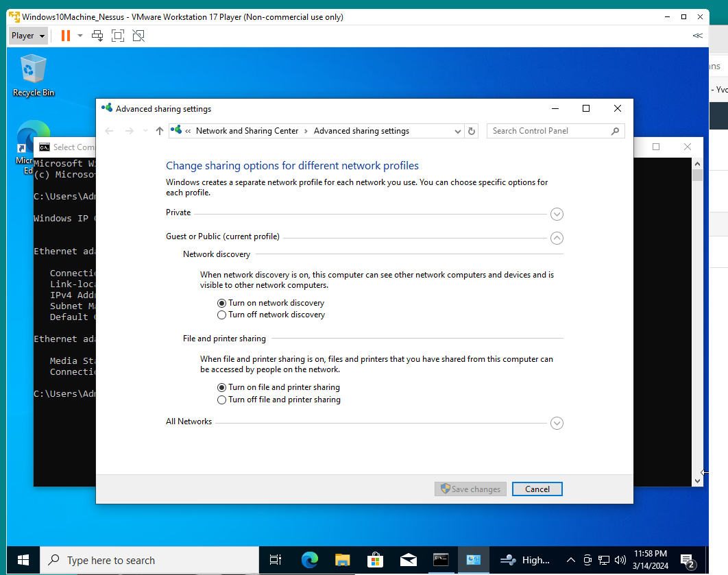Open recent locations dropdown arrow
Image resolution: width=728 pixels, height=575 pixels.
point(145,131)
